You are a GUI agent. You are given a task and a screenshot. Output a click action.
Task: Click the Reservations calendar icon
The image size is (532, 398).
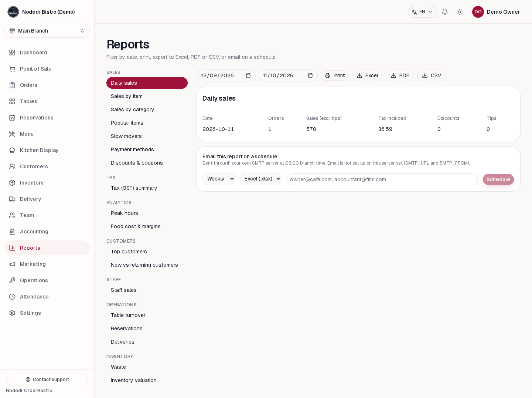point(12,118)
